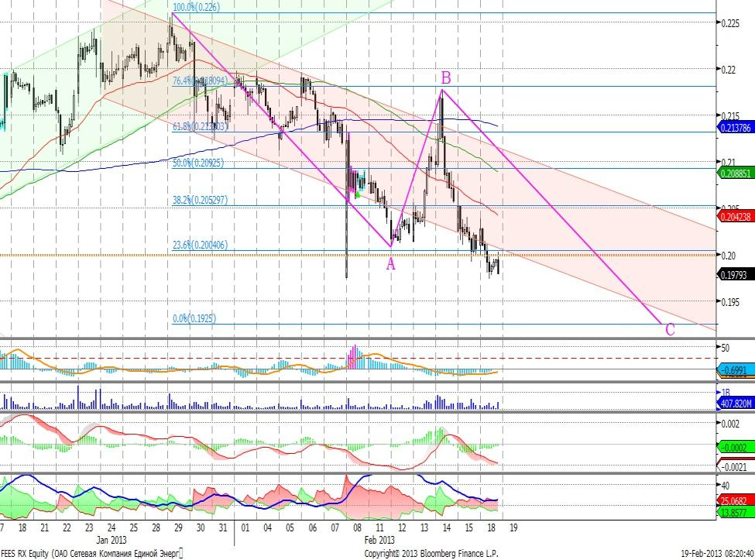Viewport: 755px width, 560px height.
Task: Select the 0.0%(0.1925) Fibonacci base label
Action: 194,318
